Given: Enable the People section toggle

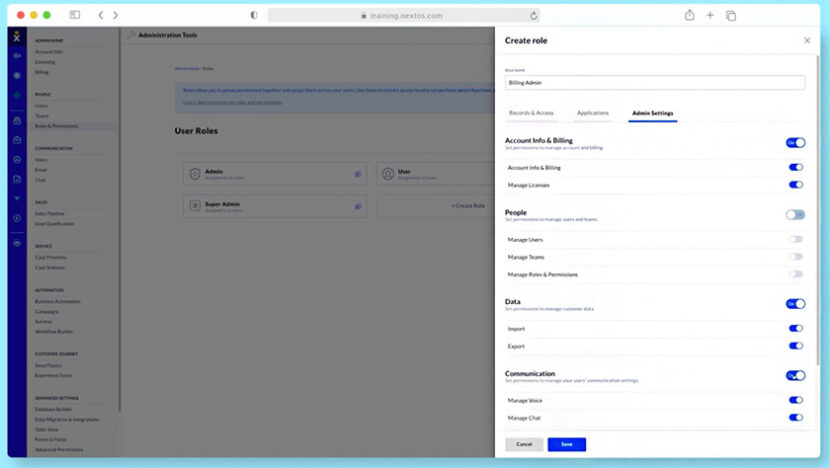Looking at the screenshot, I should pos(795,214).
